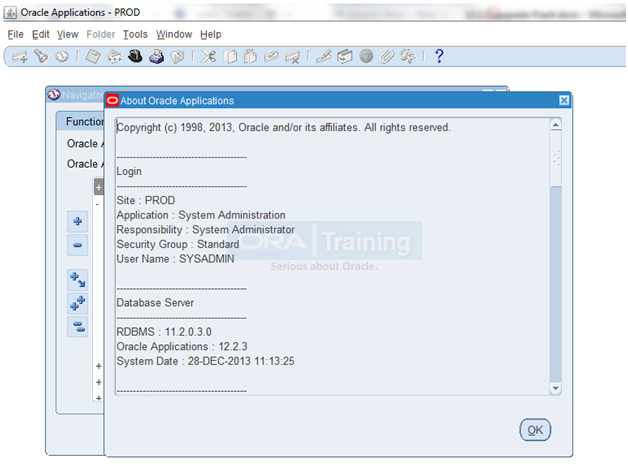Open the Window menu
Image resolution: width=628 pixels, height=474 pixels.
[174, 34]
